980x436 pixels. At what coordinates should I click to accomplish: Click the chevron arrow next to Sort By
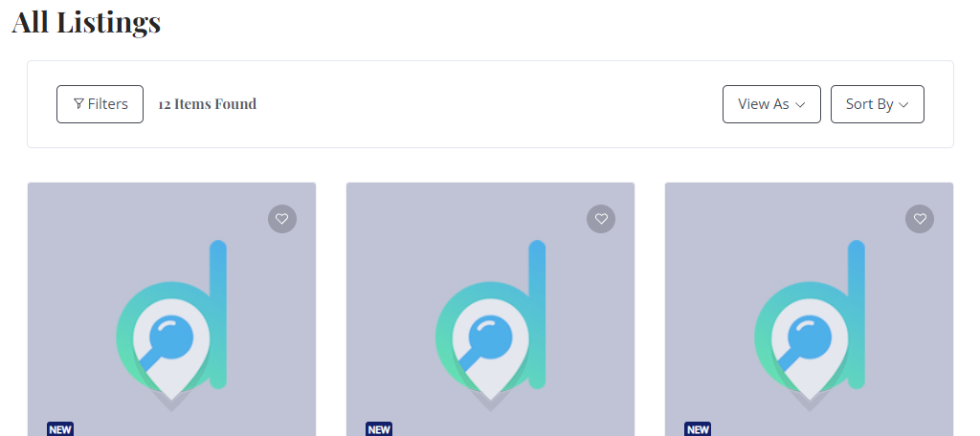pos(903,105)
